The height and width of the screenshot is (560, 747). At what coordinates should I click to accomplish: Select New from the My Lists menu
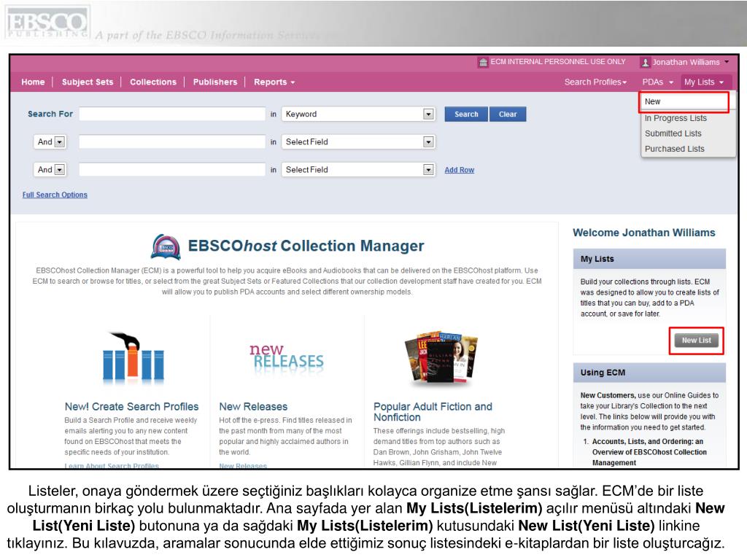(684, 102)
